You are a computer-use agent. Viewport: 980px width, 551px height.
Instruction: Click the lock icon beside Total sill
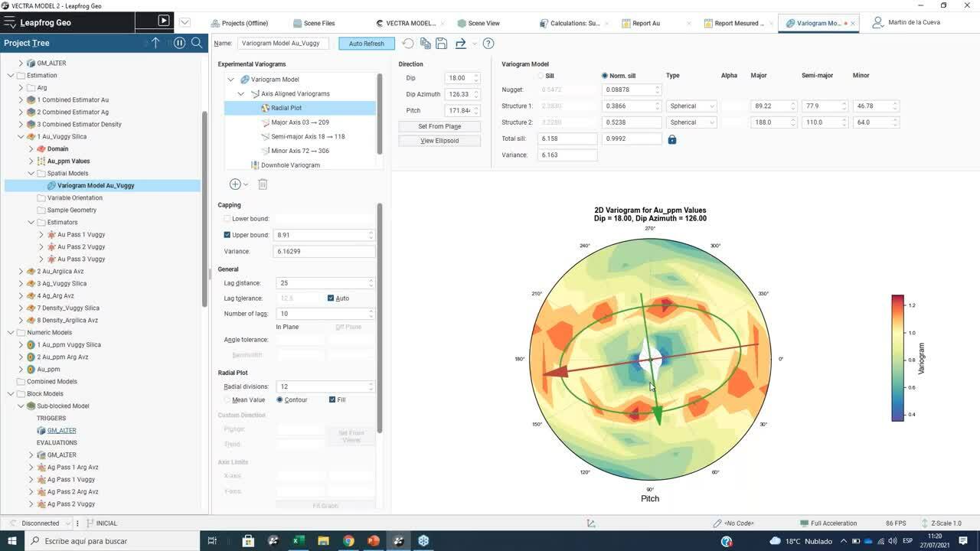click(672, 139)
